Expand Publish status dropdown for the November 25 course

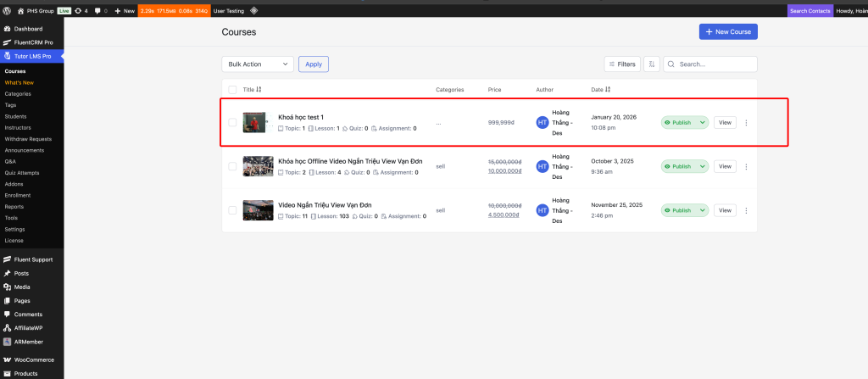point(701,210)
